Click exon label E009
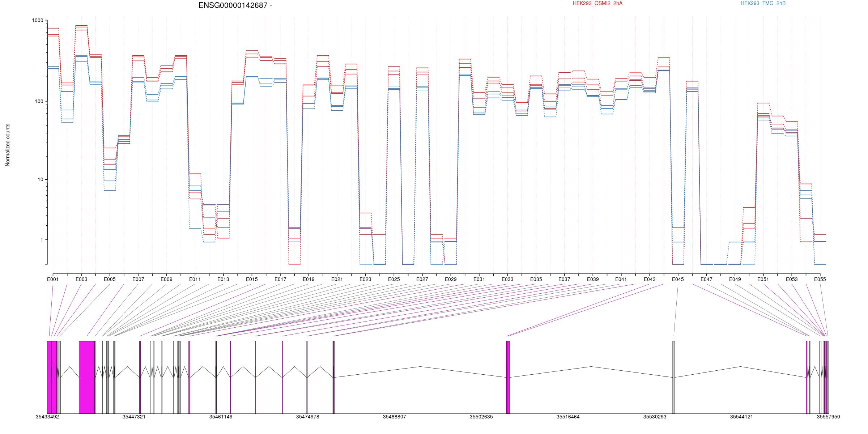This screenshot has width=868, height=434. [166, 279]
